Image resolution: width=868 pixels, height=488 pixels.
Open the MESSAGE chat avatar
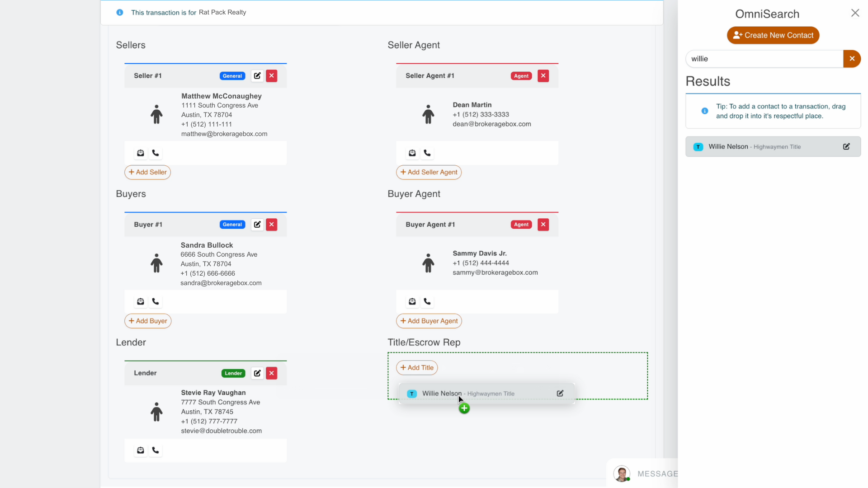(622, 474)
